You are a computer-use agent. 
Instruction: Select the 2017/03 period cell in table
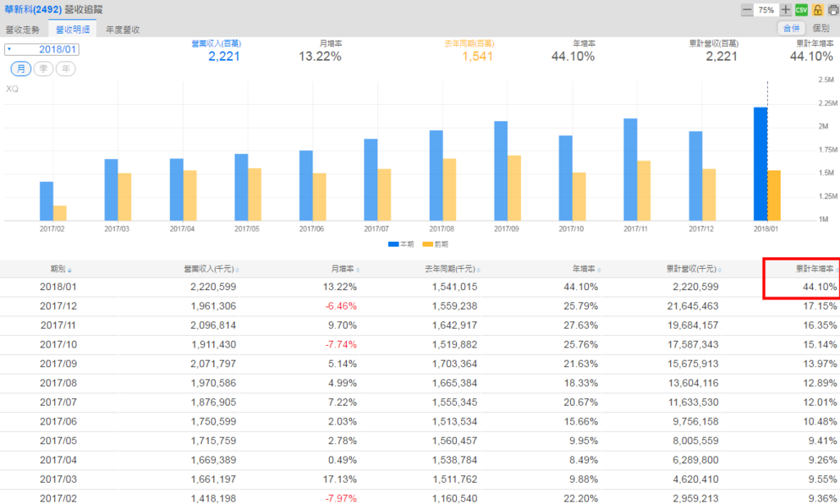58,479
